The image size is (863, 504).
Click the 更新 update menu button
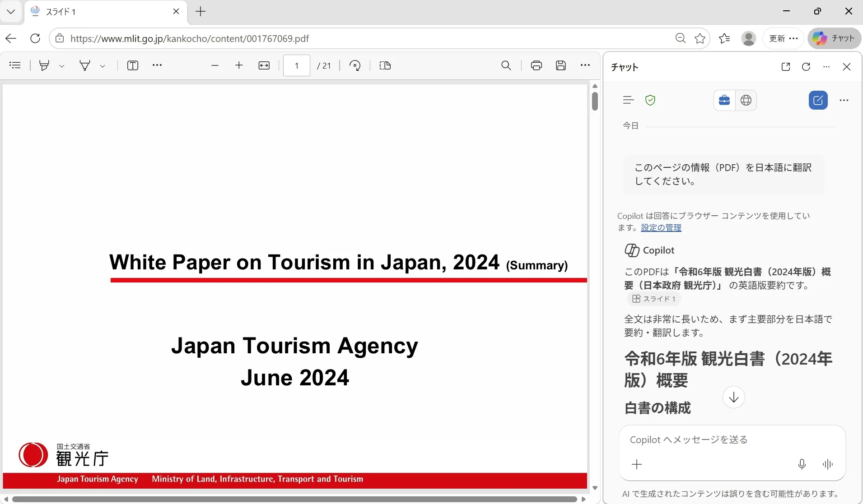784,38
